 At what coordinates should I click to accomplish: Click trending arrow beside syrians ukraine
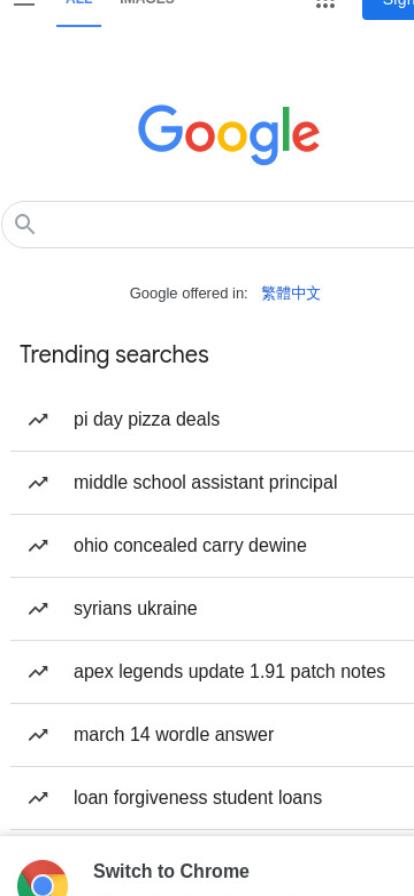(38, 609)
